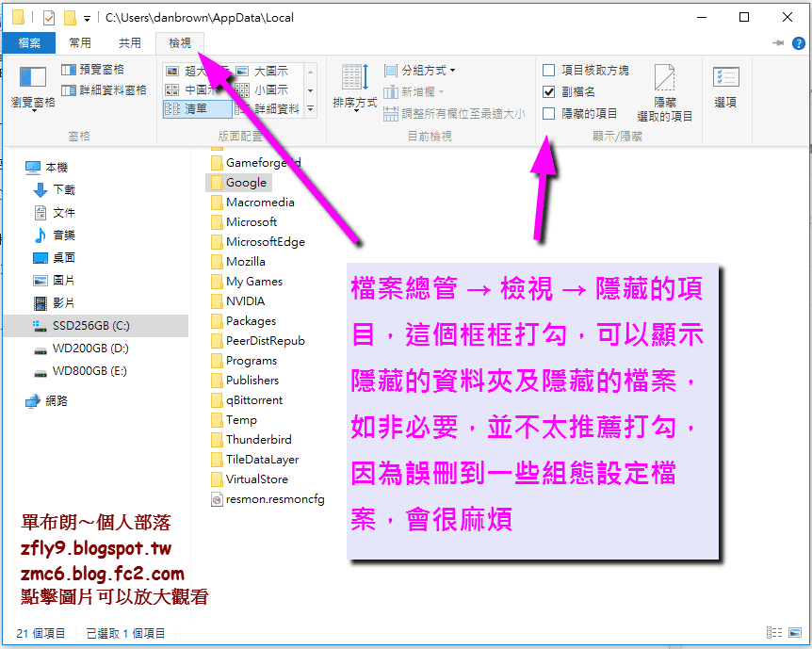Open the 分組方式 group by dropdown
812x649 pixels.
click(x=419, y=71)
